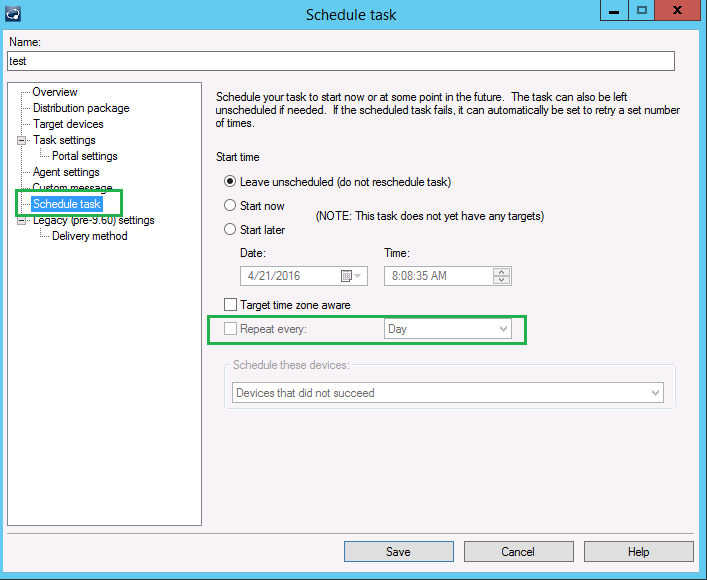Open Portal settings tree item
Viewport: 707px width, 580px height.
84,156
